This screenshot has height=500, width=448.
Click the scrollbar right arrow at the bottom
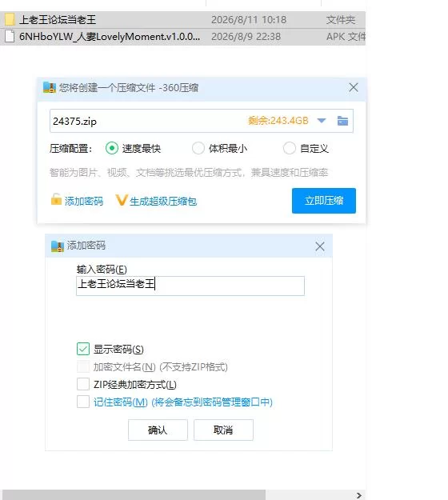coord(359,495)
